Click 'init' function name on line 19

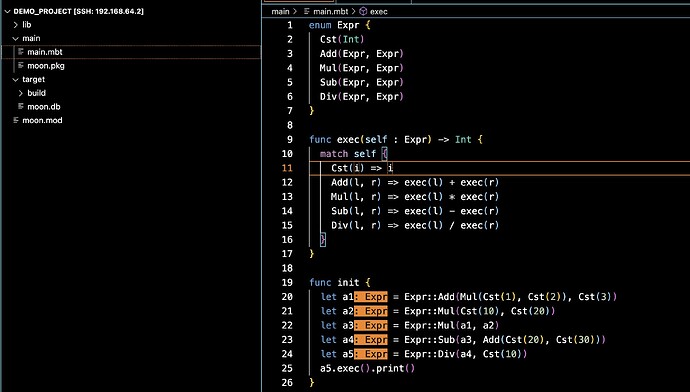tap(348, 282)
